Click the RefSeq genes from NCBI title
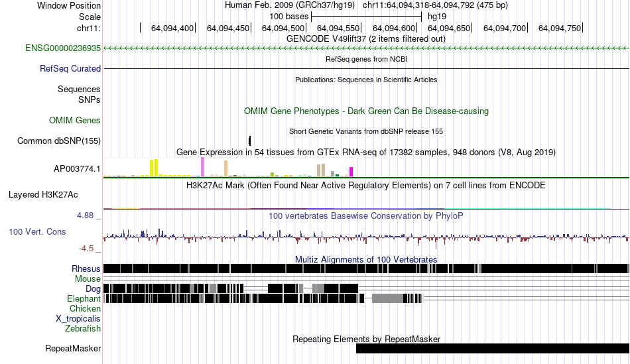630x364 pixels. [x=366, y=59]
